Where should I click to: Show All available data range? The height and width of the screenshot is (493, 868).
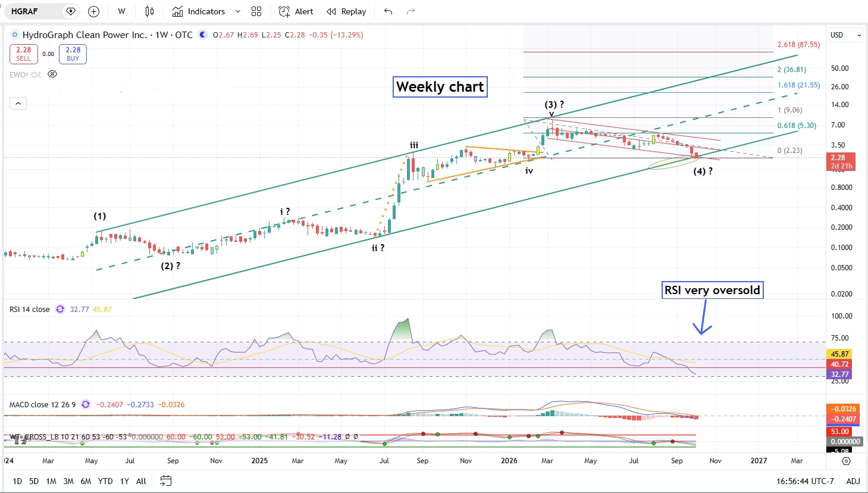click(x=141, y=481)
